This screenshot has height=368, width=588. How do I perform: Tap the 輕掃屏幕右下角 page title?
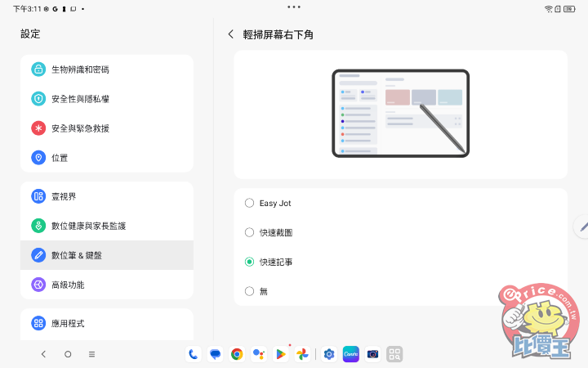point(278,34)
